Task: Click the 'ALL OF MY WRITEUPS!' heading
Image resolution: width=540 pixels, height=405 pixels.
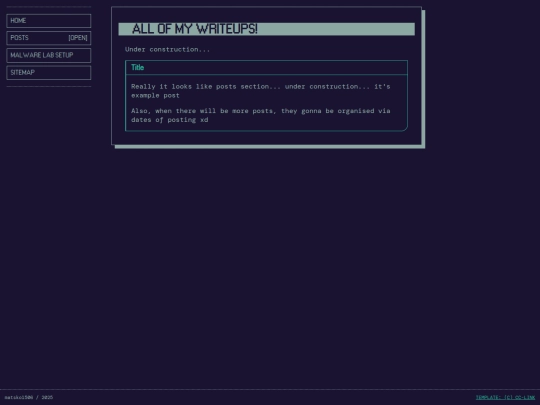Action: [x=267, y=29]
